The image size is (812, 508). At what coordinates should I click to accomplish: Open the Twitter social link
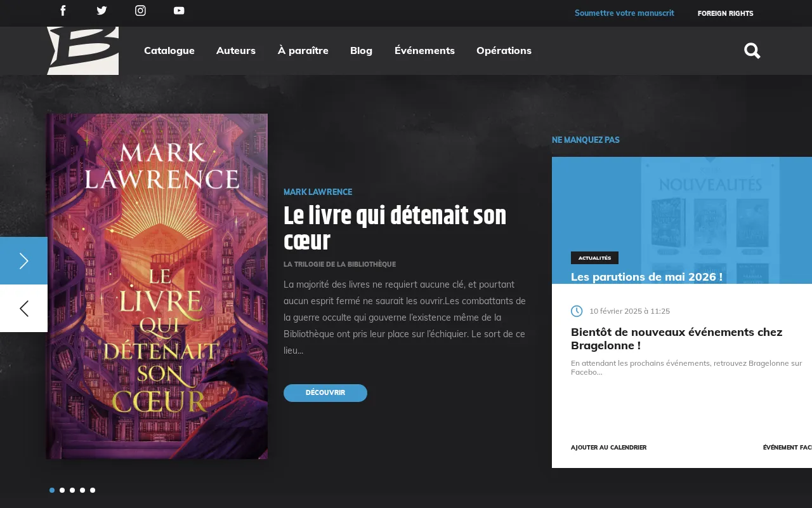pyautogui.click(x=101, y=10)
